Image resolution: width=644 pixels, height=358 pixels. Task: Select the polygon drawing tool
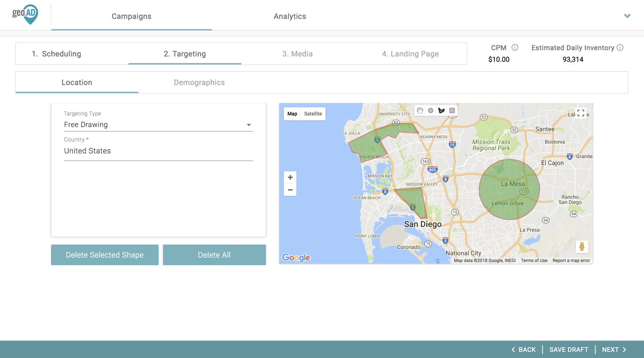(x=441, y=111)
